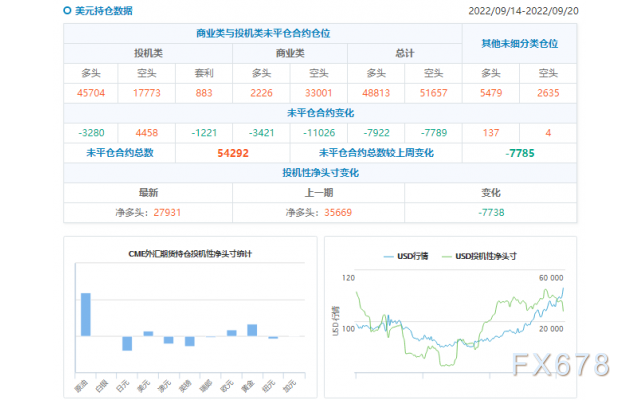The width and height of the screenshot is (640, 400).
Task: Select the commercial short value 33001
Action: pyautogui.click(x=318, y=93)
